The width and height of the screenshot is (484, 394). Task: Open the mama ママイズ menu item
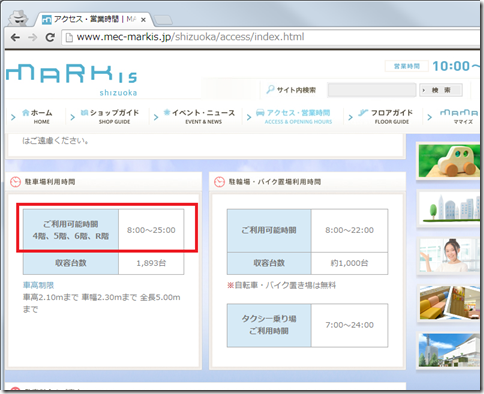pos(459,116)
